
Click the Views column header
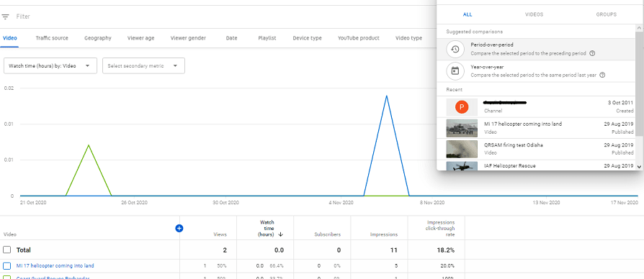point(220,234)
